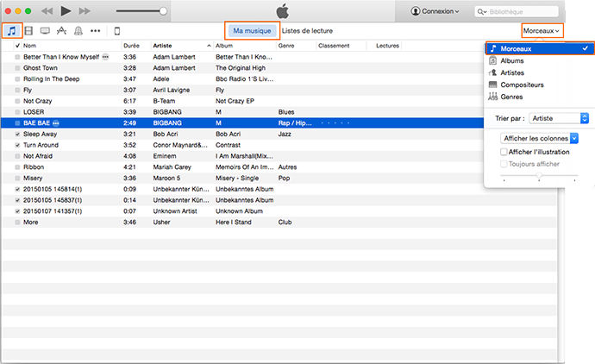
Task: Select the song More by Usher
Action: tap(31, 222)
